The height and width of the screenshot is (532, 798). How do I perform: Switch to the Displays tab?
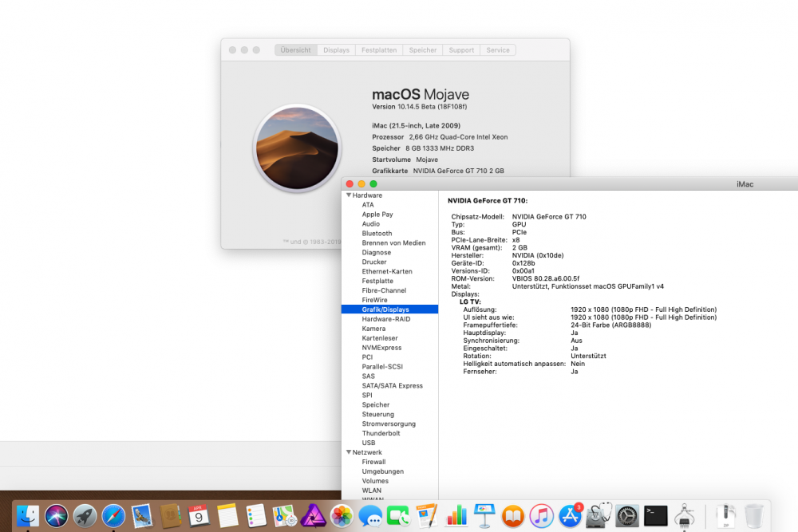click(x=336, y=49)
